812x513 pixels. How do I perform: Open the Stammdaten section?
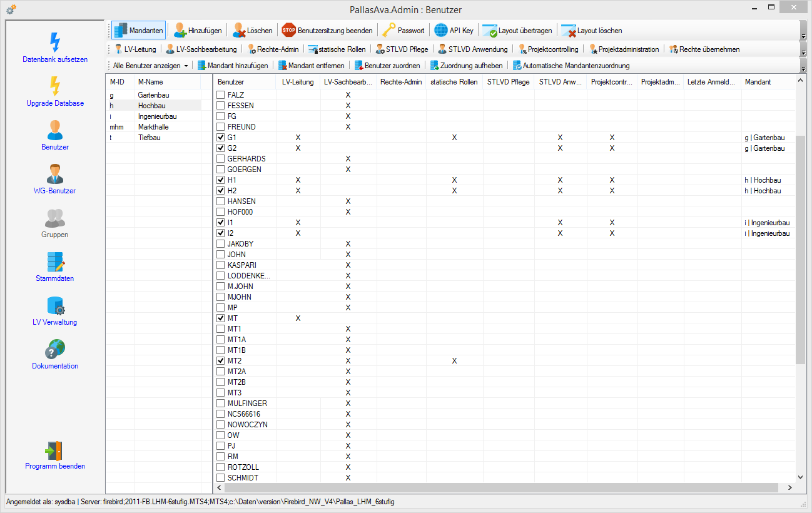(55, 267)
